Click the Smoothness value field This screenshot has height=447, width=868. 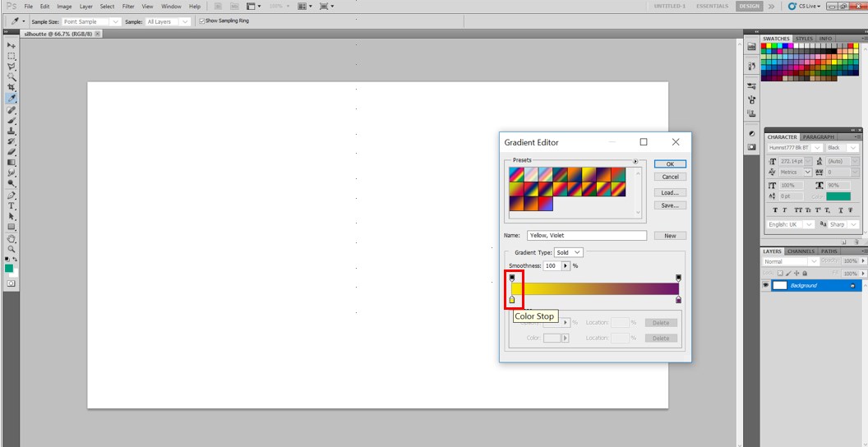(x=552, y=266)
